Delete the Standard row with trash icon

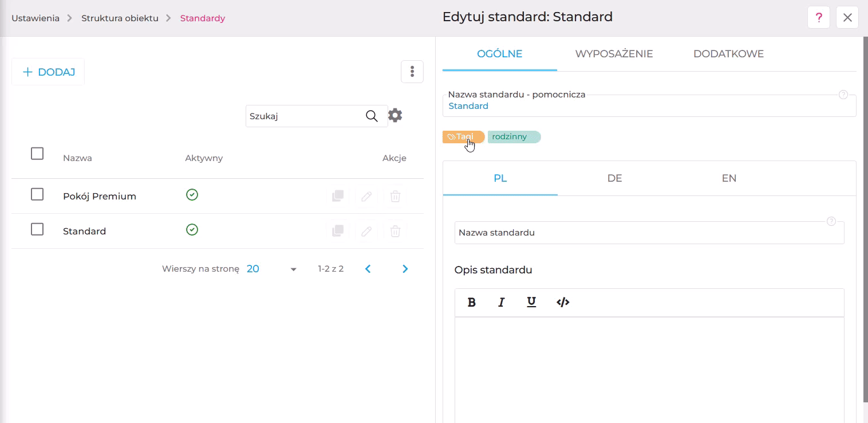point(395,231)
